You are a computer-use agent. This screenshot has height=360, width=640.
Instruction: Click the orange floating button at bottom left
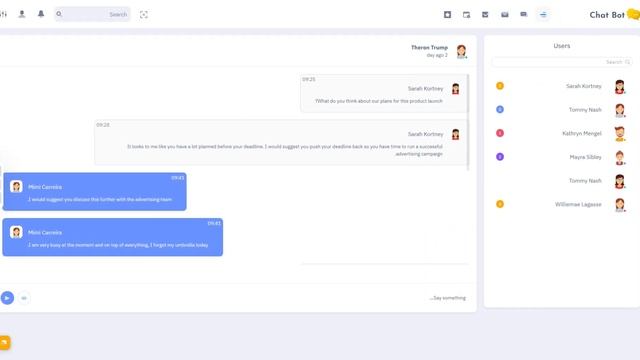(4, 342)
